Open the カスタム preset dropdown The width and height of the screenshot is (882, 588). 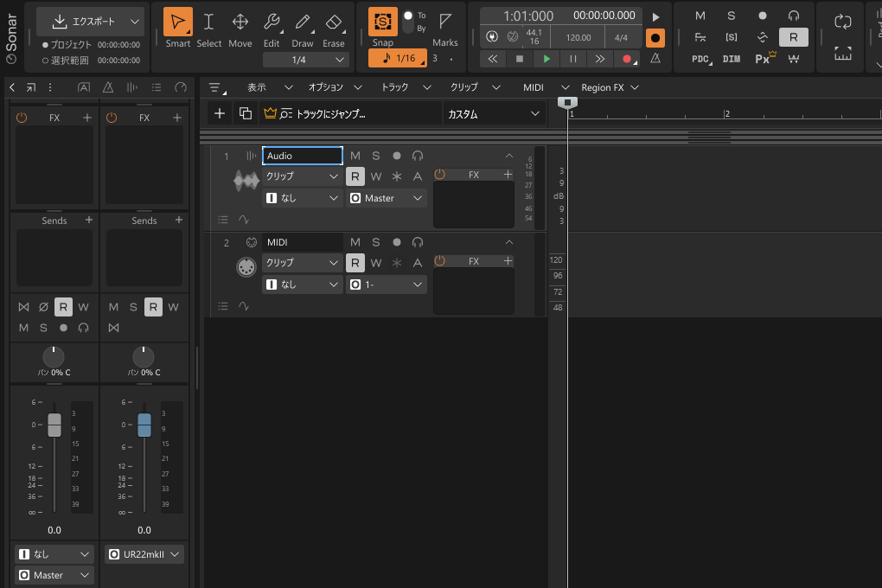493,113
